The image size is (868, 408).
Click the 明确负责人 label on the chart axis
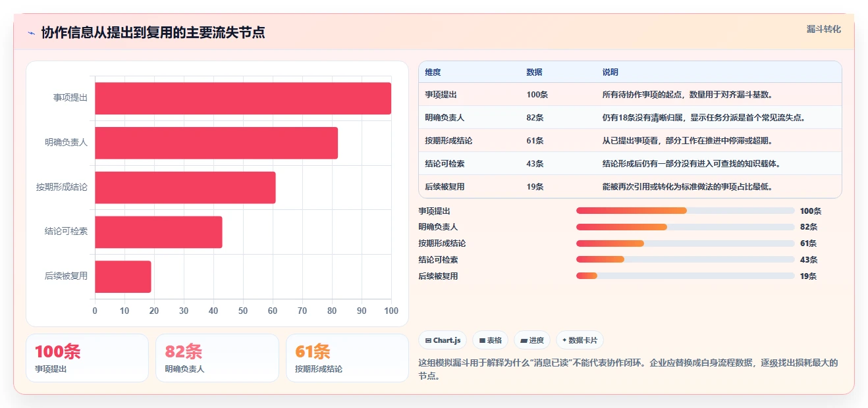pyautogui.click(x=66, y=142)
